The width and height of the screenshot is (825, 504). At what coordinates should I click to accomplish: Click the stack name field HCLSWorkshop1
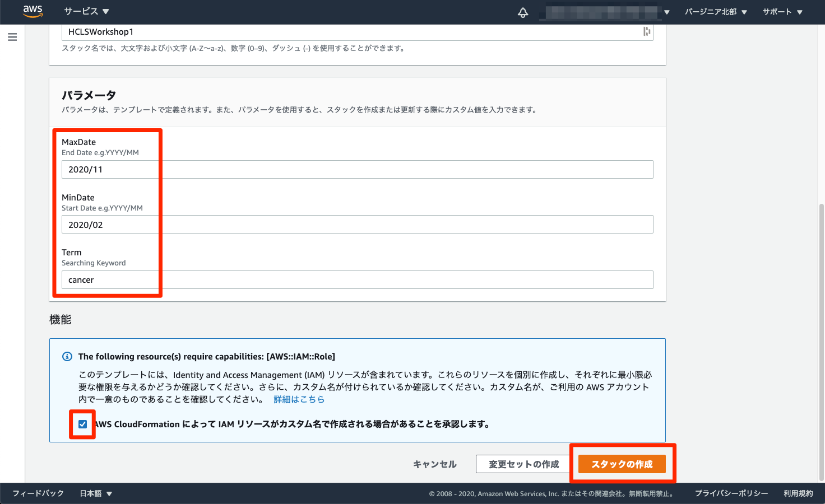358,32
